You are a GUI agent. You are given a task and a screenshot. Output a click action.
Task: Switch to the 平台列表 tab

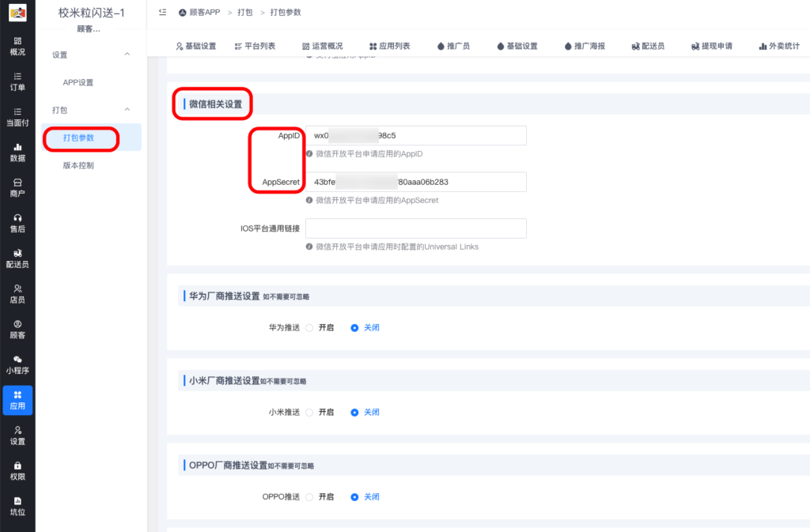click(x=255, y=46)
